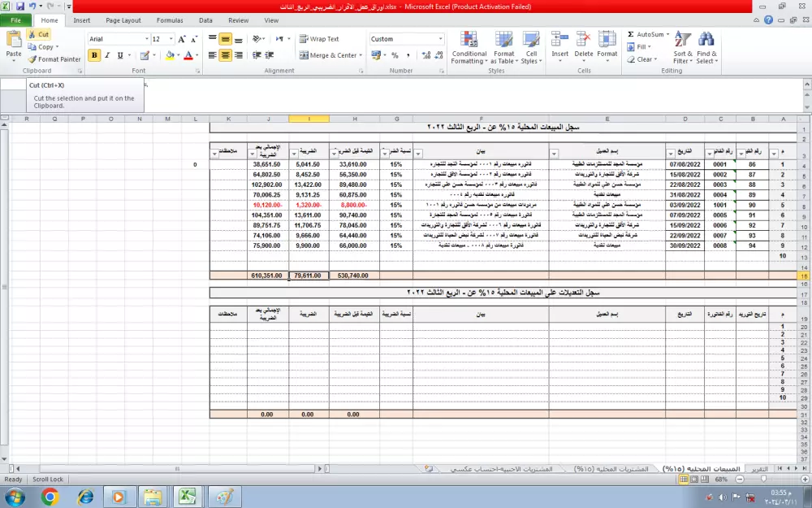This screenshot has height=508, width=812.
Task: Enable Wrap Text for the cell
Action: (323, 38)
